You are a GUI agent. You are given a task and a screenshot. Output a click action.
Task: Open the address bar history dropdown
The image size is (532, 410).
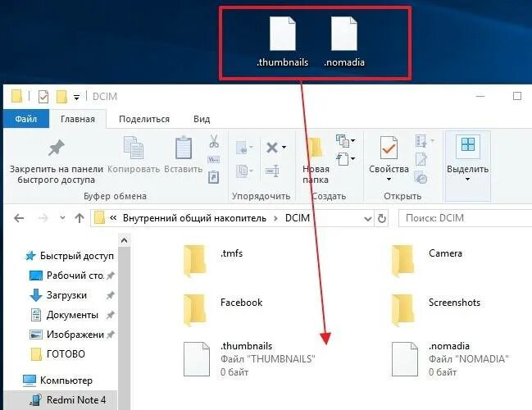[x=367, y=219]
